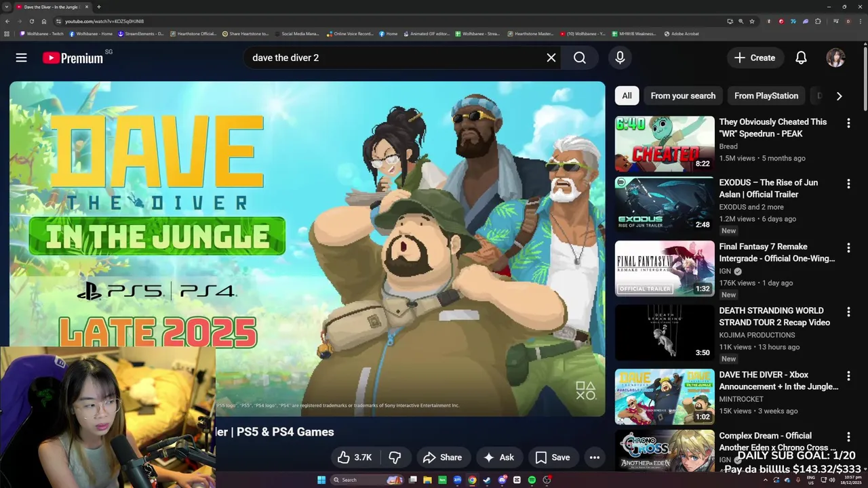Dislike the video
This screenshot has width=868, height=488.
tap(395, 457)
